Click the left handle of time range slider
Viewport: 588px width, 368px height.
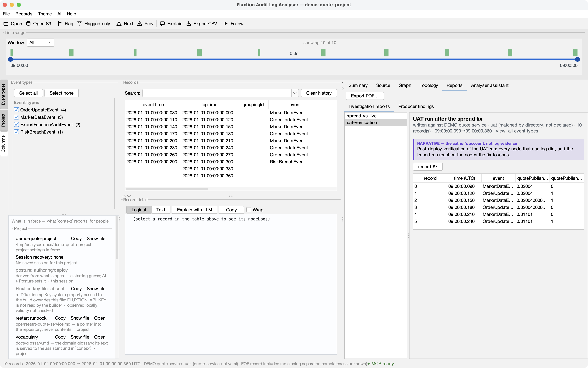point(10,59)
